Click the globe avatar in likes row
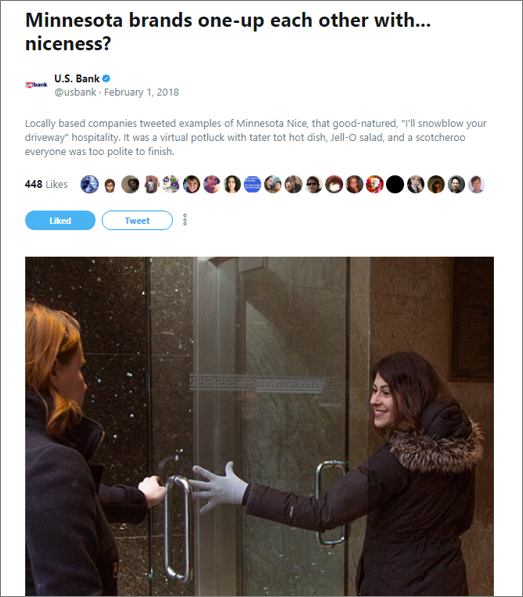This screenshot has width=523, height=597. pos(90,184)
